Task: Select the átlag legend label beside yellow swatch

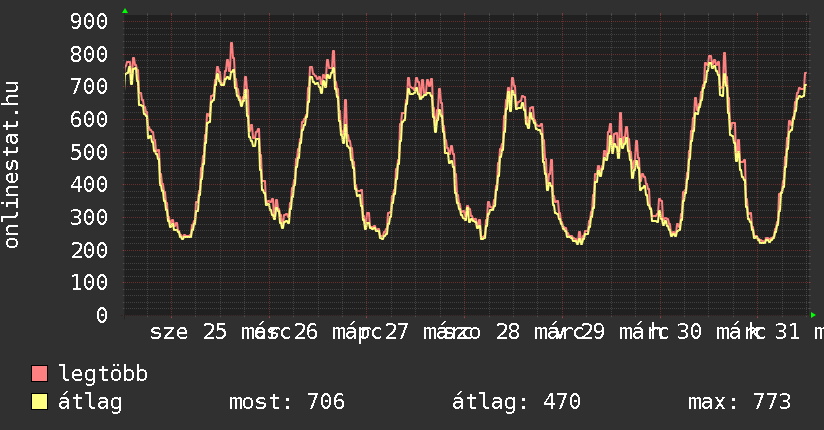Action: [x=90, y=402]
